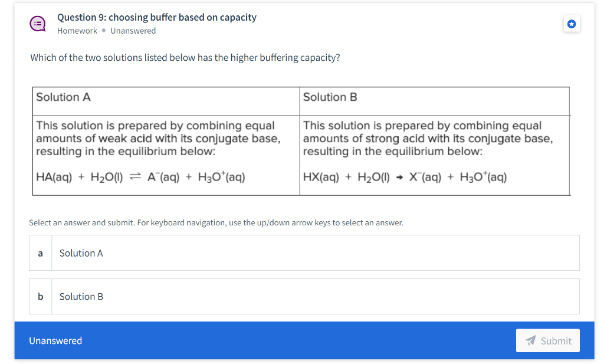604x364 pixels.
Task: Choose option labeled 'a'
Action: click(40, 252)
